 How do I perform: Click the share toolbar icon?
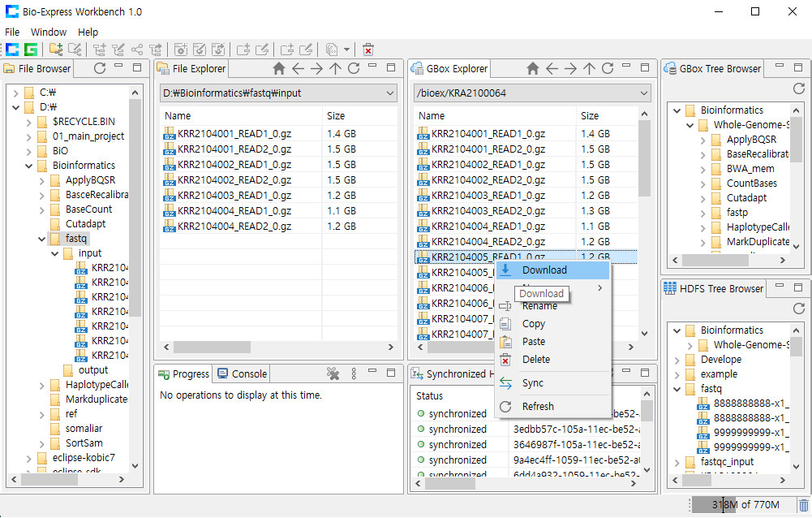(x=137, y=50)
